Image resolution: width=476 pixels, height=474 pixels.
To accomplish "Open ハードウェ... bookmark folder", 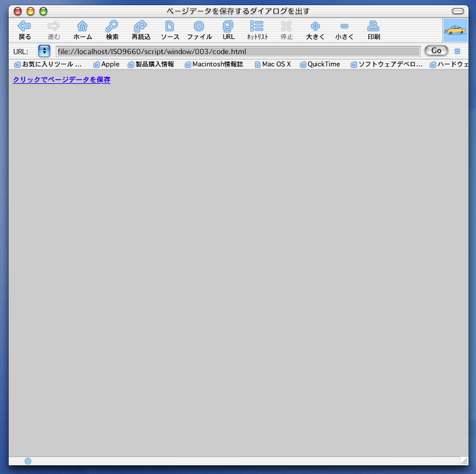I will coord(449,64).
